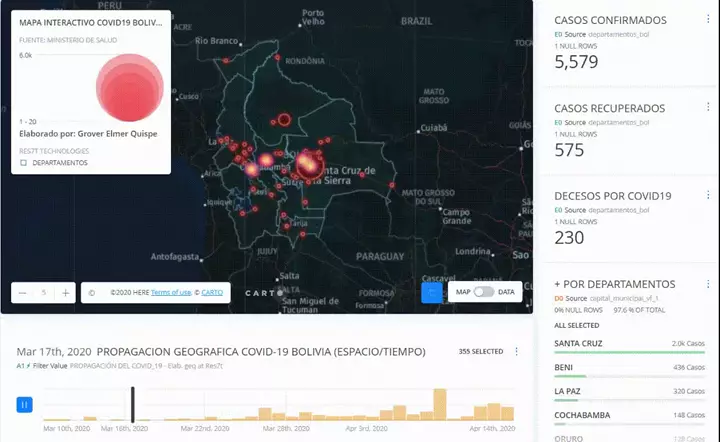Click the Mar 17th, 2020 date label
Image resolution: width=720 pixels, height=442 pixels.
54,352
